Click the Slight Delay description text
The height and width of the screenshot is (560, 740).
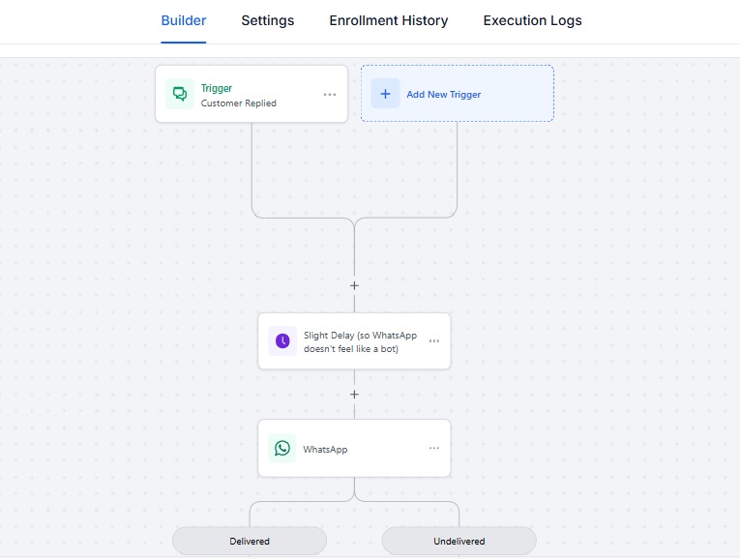pos(360,341)
